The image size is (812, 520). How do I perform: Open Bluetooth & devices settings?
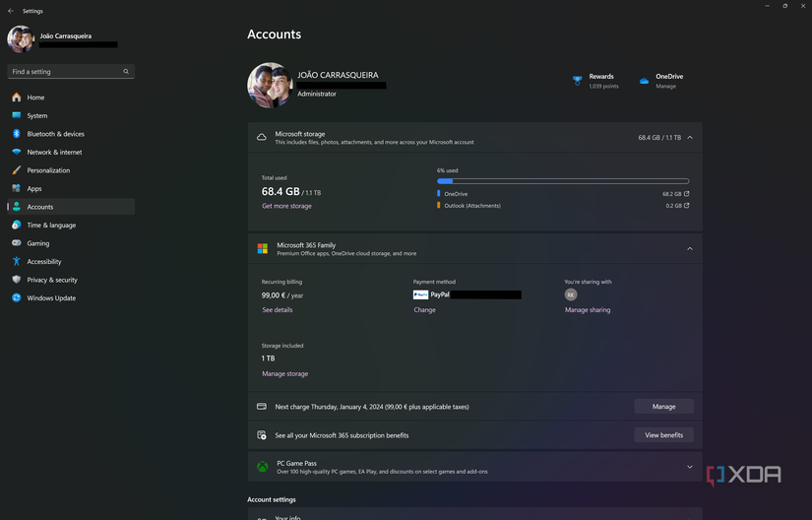pyautogui.click(x=71, y=134)
